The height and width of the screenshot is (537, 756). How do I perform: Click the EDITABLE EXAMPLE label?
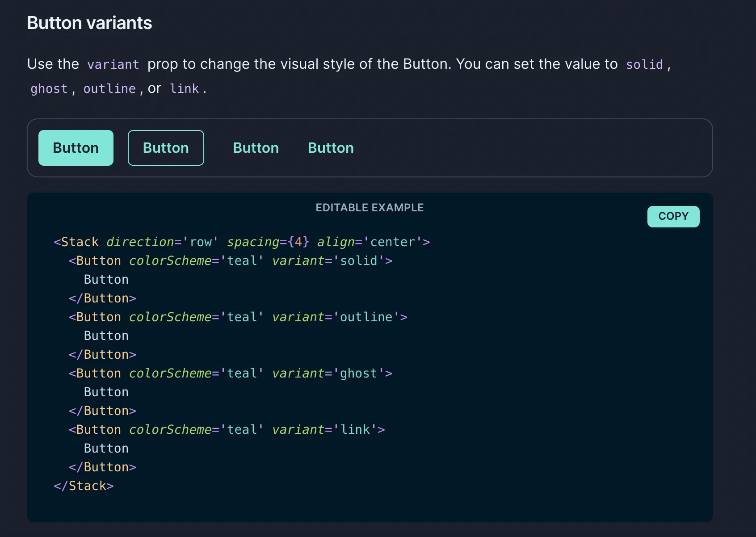370,207
